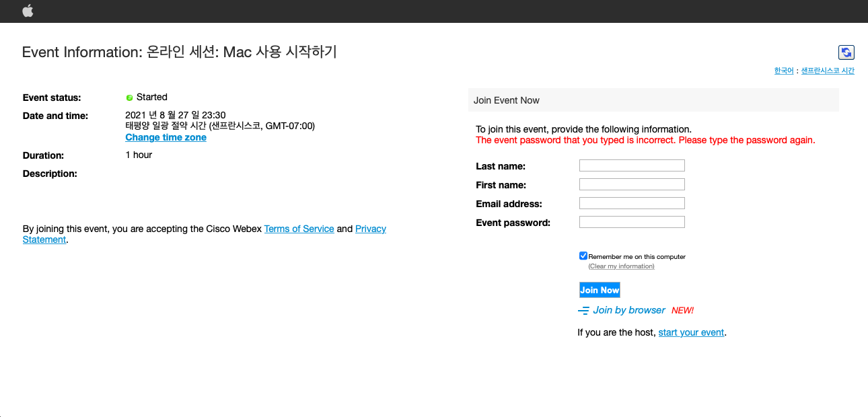Click the start your event link
The width and height of the screenshot is (868, 417).
pos(691,332)
